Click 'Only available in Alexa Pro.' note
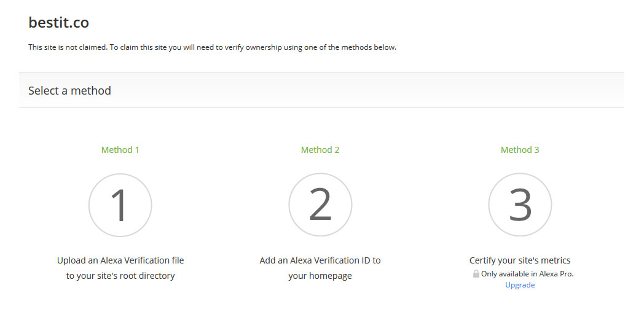 coord(527,274)
